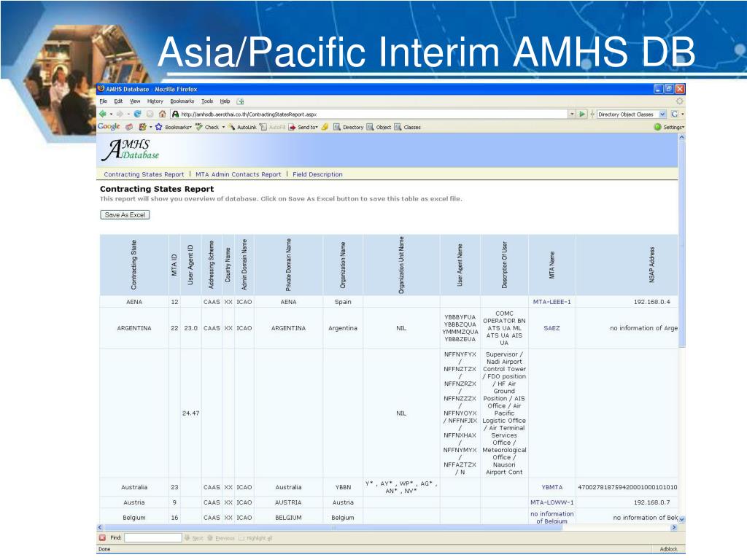Click the vertical scrollbar up arrow
Image resolution: width=747 pixels, height=560 pixels.
click(x=682, y=137)
